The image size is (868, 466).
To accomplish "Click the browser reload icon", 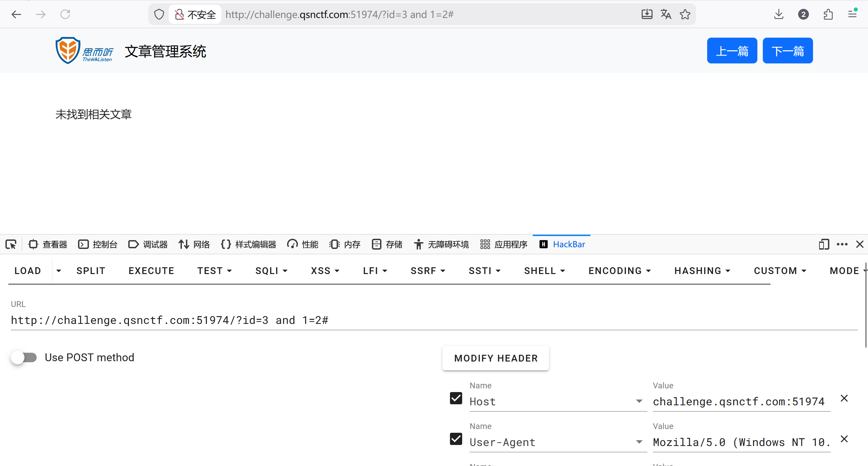I will (x=65, y=14).
